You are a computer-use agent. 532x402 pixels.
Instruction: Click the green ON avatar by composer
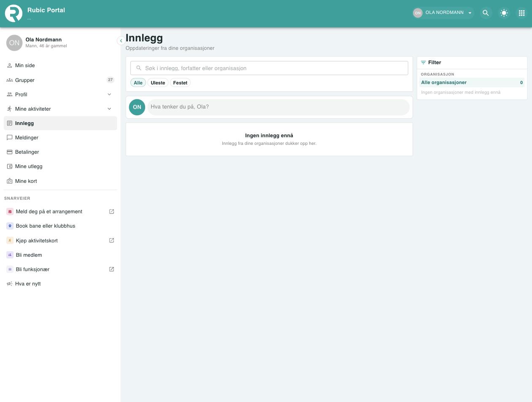[x=137, y=107]
